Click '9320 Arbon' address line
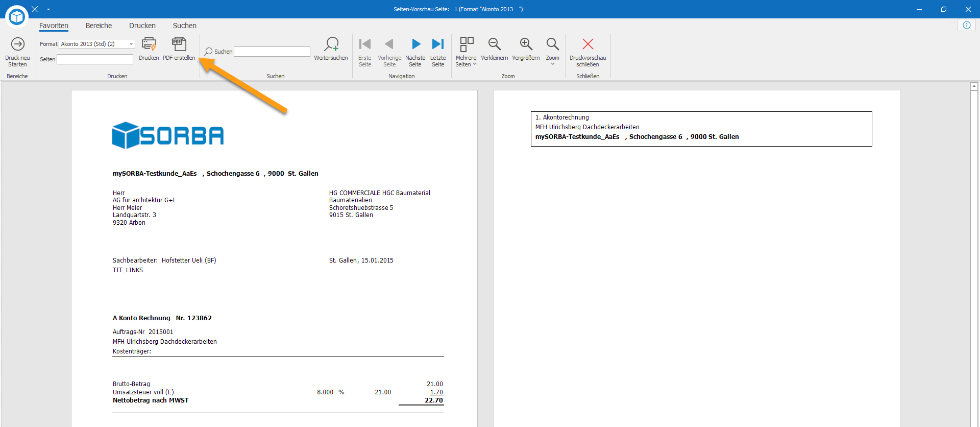Viewport: 980px width, 427px height. 129,223
